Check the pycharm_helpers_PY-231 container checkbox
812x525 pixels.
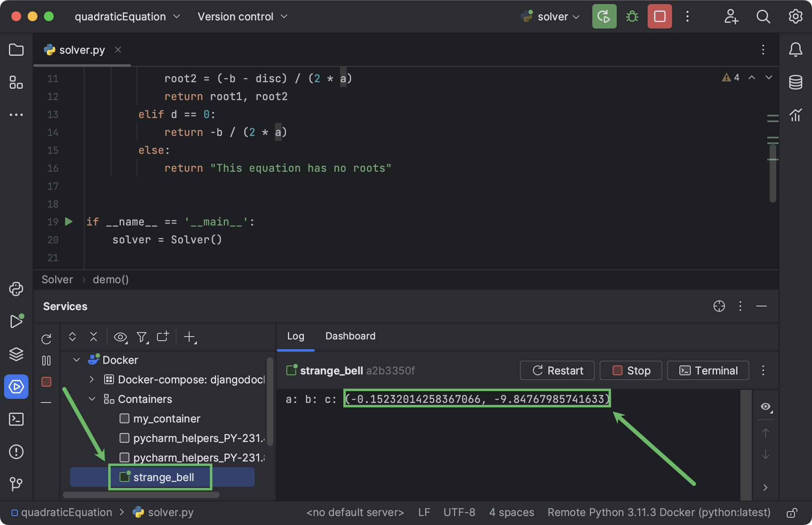[124, 438]
